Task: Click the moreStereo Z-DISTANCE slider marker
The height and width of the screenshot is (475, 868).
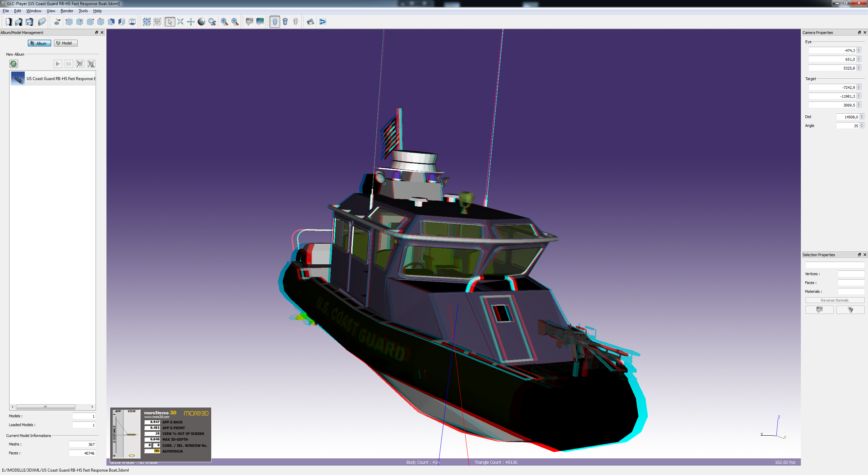Action: [131, 434]
